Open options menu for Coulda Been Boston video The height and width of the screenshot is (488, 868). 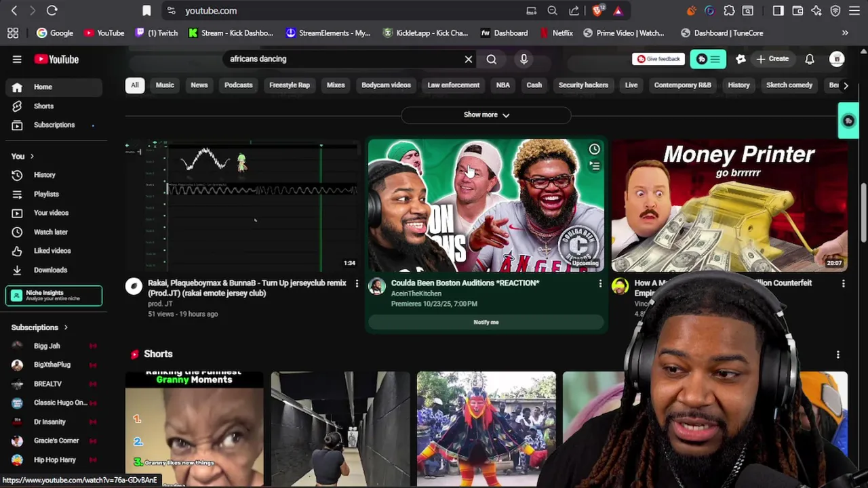600,283
